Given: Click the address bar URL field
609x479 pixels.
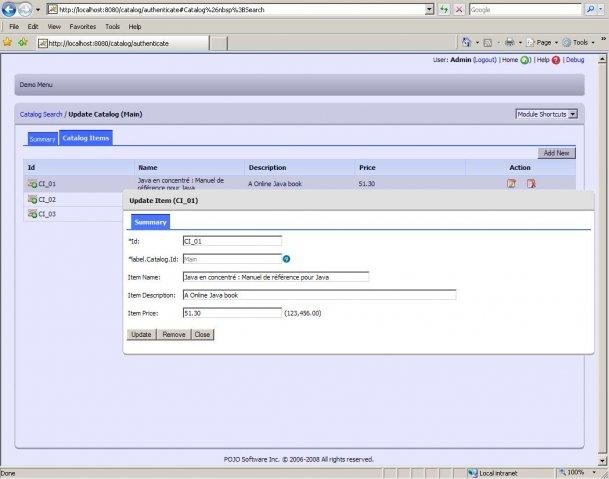Looking at the screenshot, I should [x=236, y=9].
